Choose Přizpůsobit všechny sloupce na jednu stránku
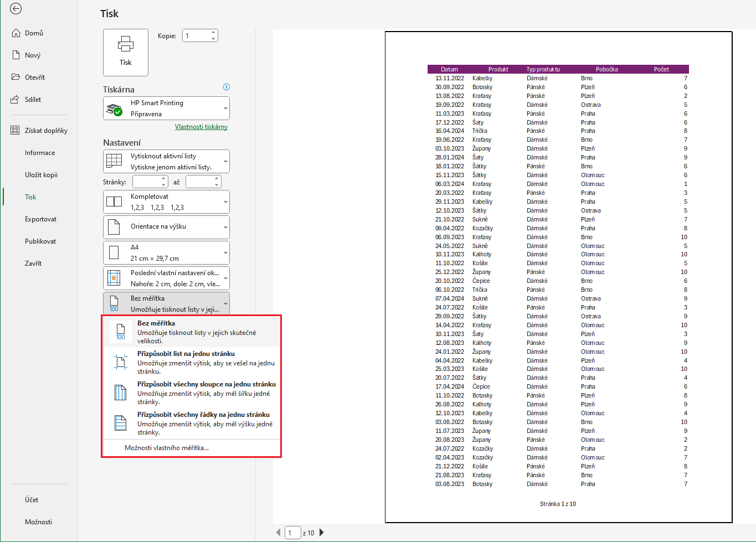 click(x=192, y=393)
